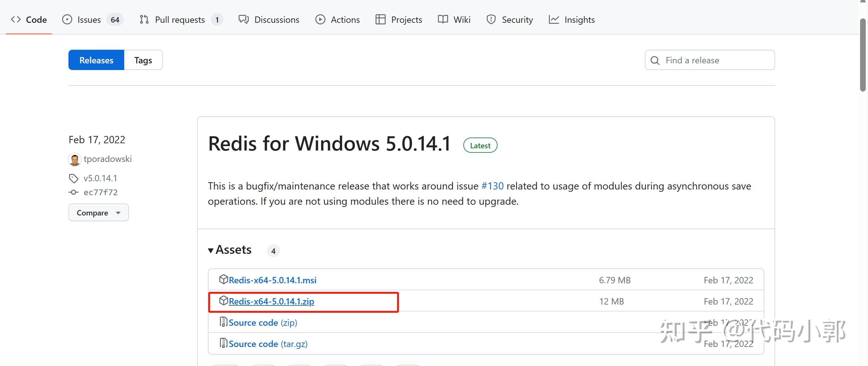Download Redis-x64-5.0.14.1.msi installer
Screen dimensions: 868x366
pyautogui.click(x=272, y=280)
